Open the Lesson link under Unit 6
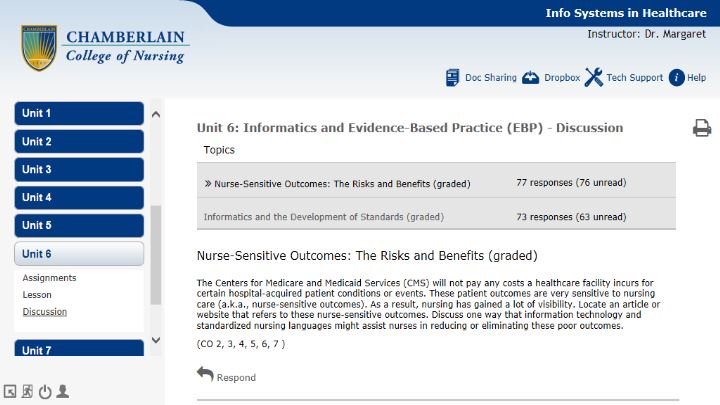This screenshot has width=720, height=405. pyautogui.click(x=37, y=295)
